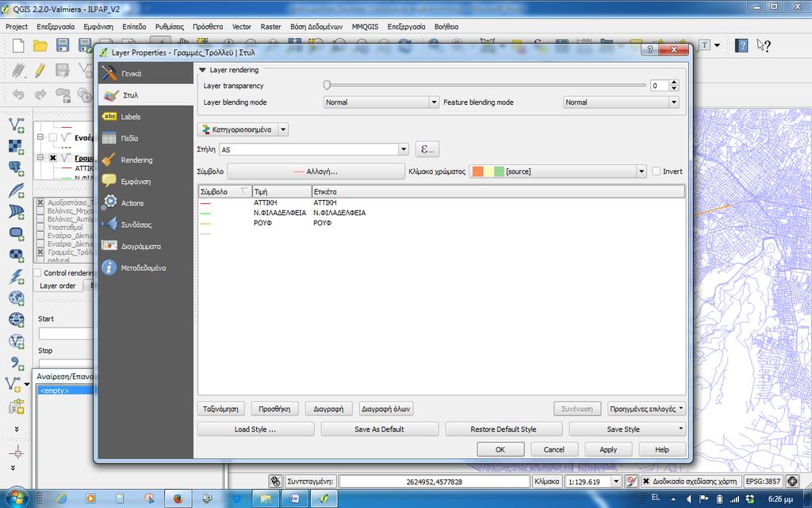Click the Load Style button
This screenshot has height=508, width=812.
coord(255,429)
